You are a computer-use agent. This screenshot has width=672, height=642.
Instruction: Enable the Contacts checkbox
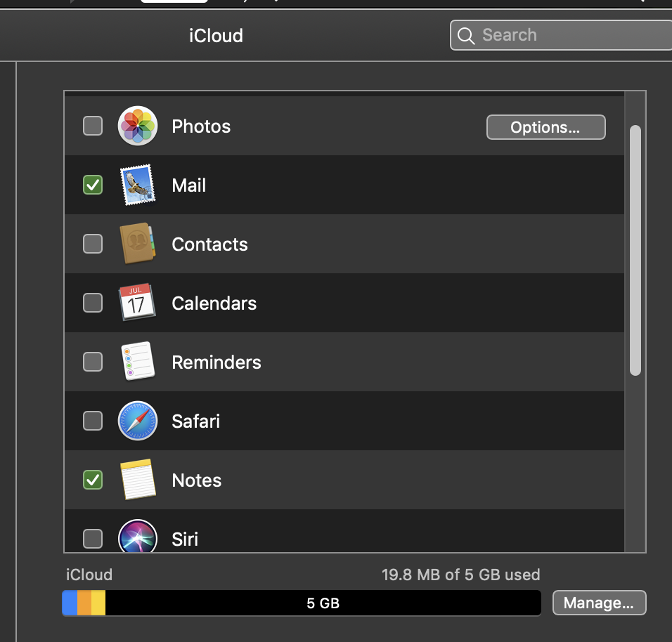(93, 244)
